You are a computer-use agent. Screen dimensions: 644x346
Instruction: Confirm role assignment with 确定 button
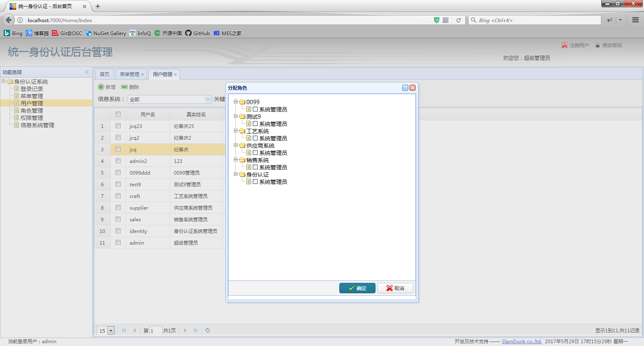point(357,288)
